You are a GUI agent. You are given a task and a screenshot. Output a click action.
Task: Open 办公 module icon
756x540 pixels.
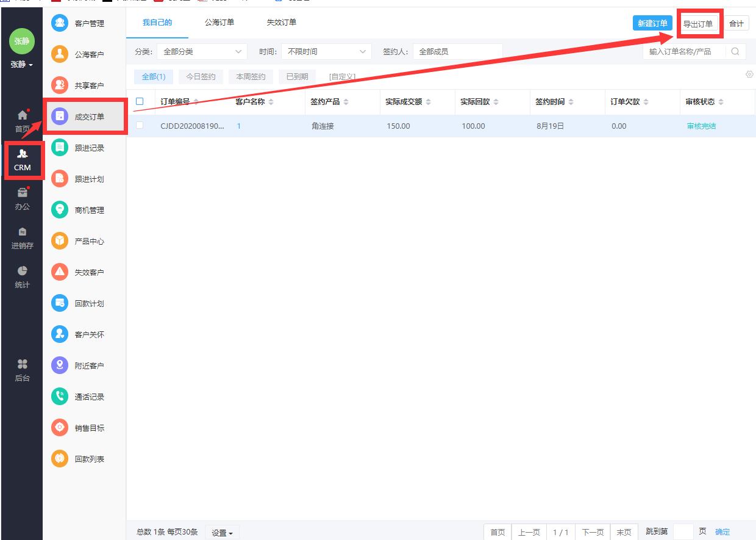coord(23,193)
